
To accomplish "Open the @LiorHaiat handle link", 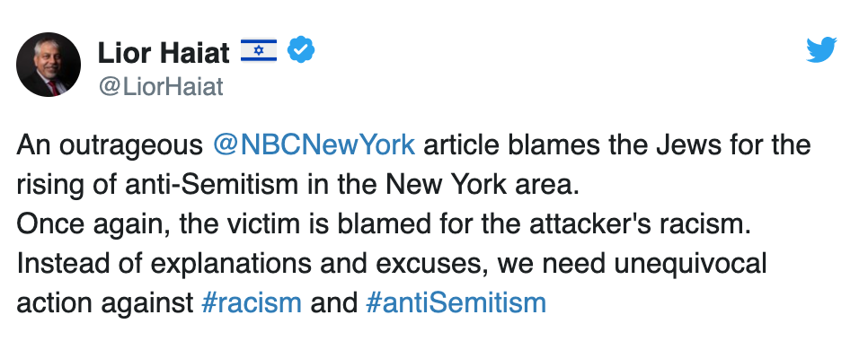I will click(x=161, y=87).
